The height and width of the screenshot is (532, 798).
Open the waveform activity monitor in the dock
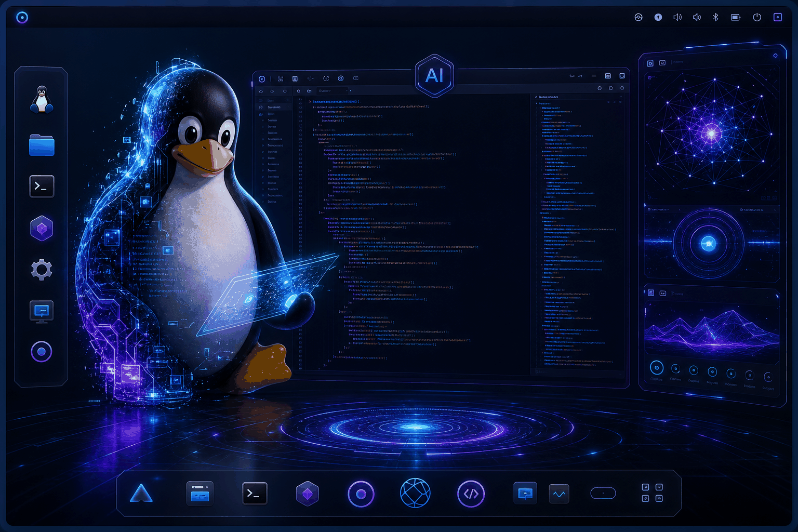point(559,494)
